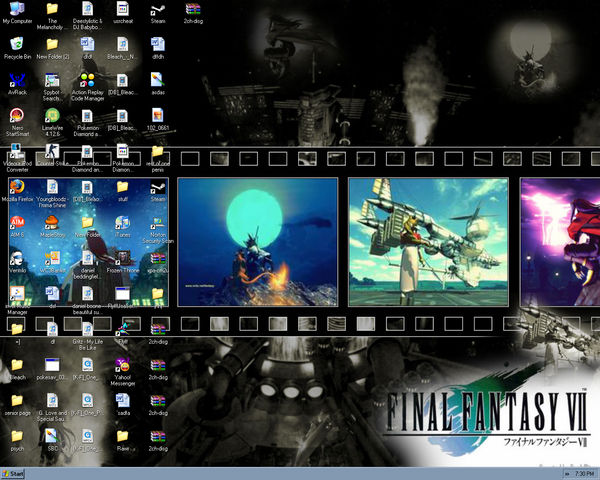
Task: Expand hidden system tray icons
Action: tap(567, 474)
